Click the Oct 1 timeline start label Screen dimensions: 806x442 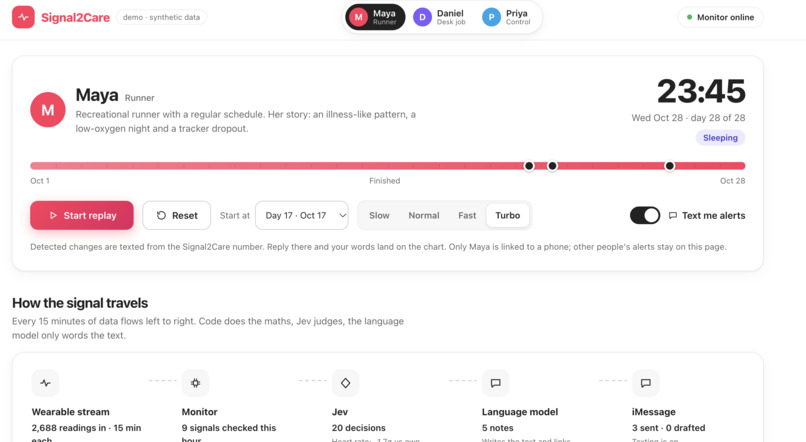[40, 181]
